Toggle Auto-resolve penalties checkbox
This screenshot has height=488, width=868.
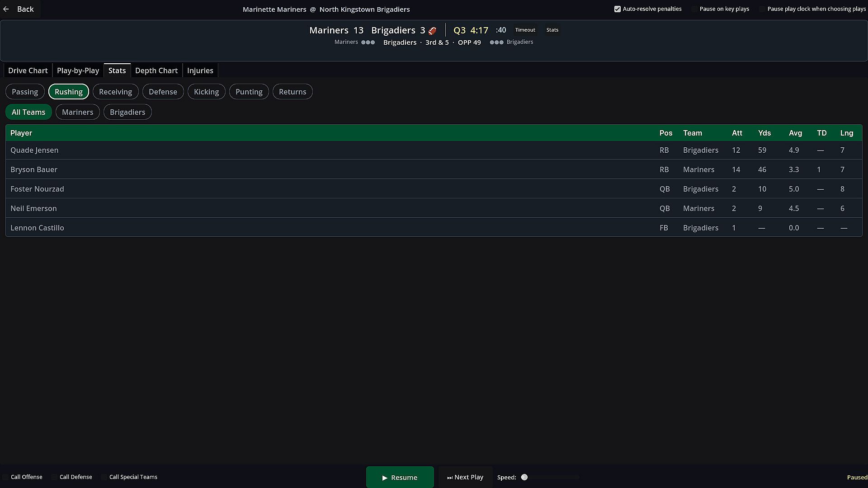pyautogui.click(x=618, y=9)
